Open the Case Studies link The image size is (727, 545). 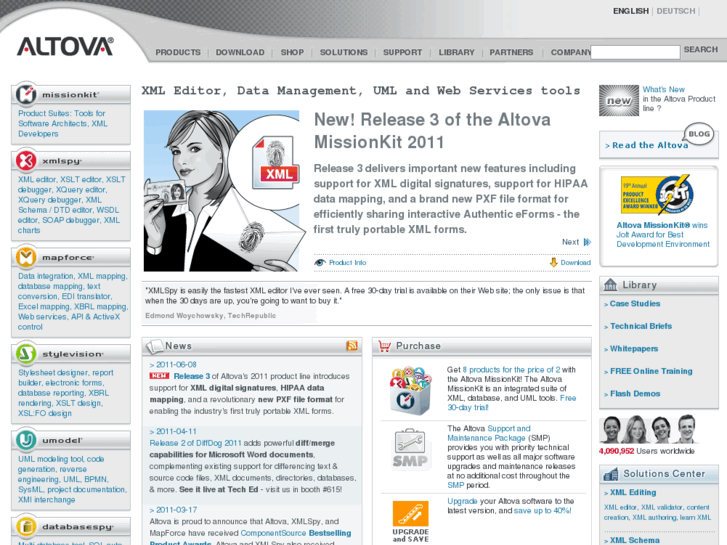(x=635, y=304)
